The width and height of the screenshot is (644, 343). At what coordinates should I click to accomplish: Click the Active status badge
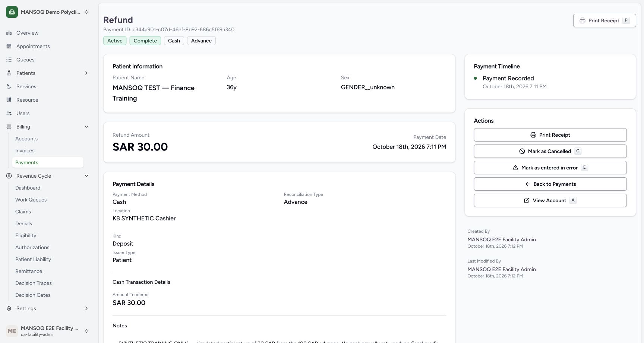115,41
